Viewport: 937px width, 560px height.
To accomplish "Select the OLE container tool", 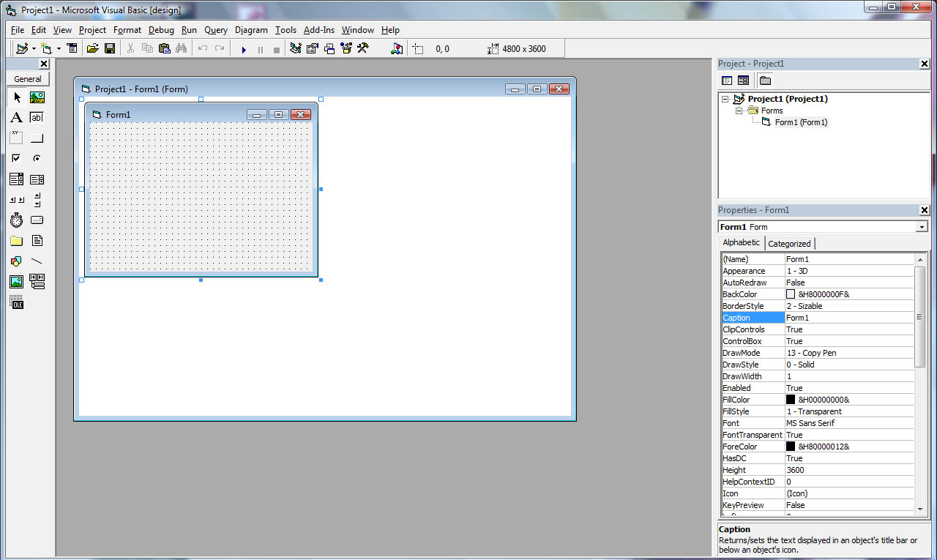I will (x=17, y=302).
